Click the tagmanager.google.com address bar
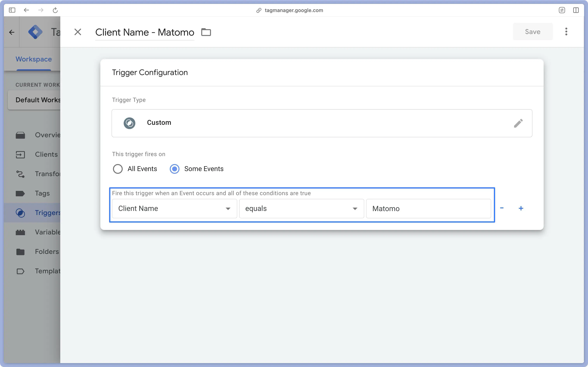 coord(294,10)
